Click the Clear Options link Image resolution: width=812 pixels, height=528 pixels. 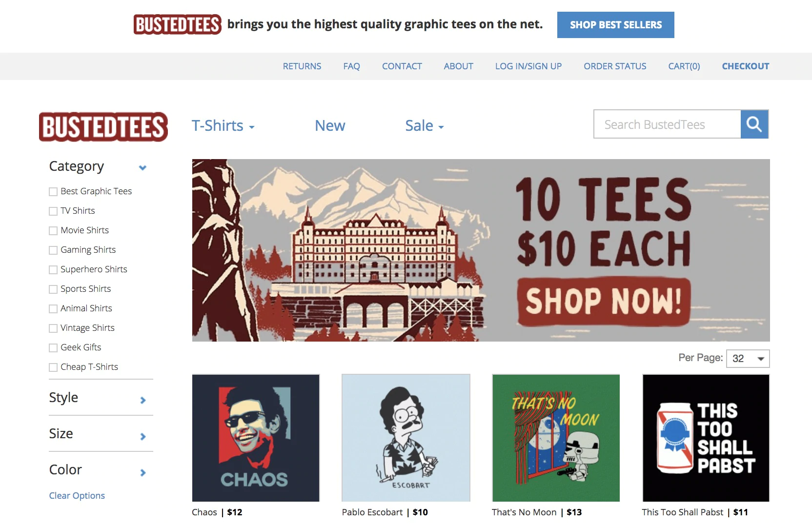tap(77, 496)
